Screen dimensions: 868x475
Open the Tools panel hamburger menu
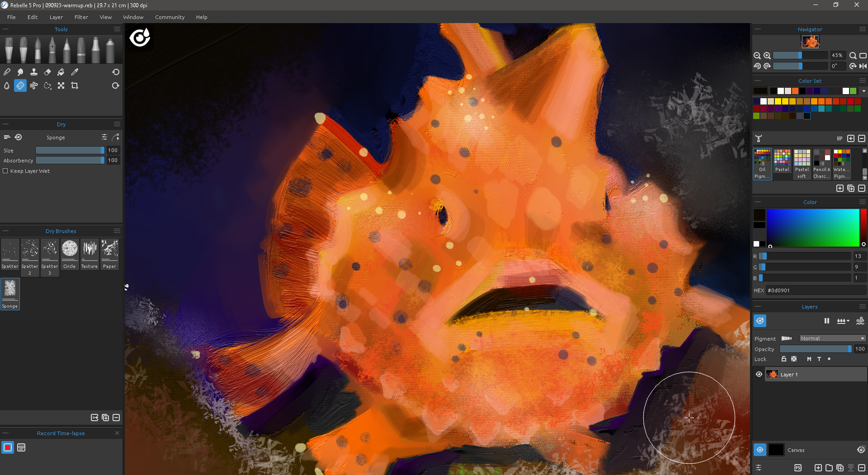(x=117, y=29)
